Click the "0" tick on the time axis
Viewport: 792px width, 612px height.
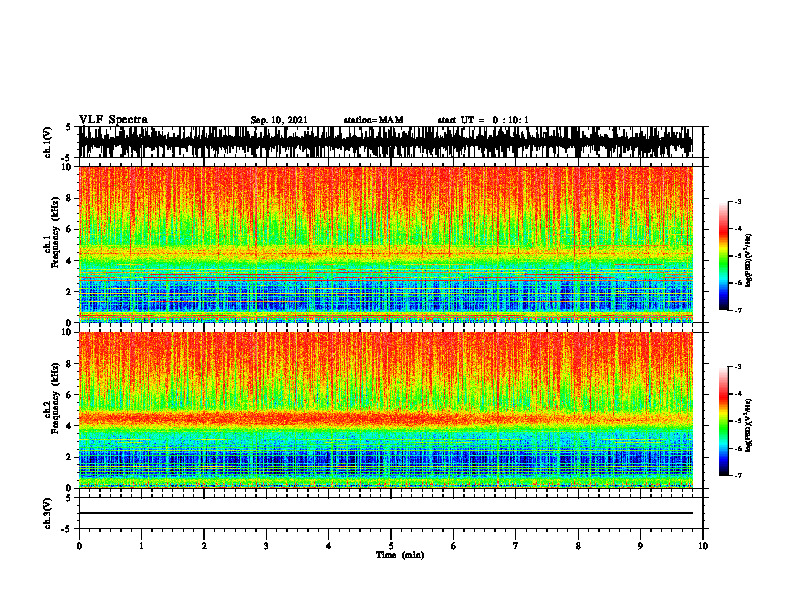[79, 546]
